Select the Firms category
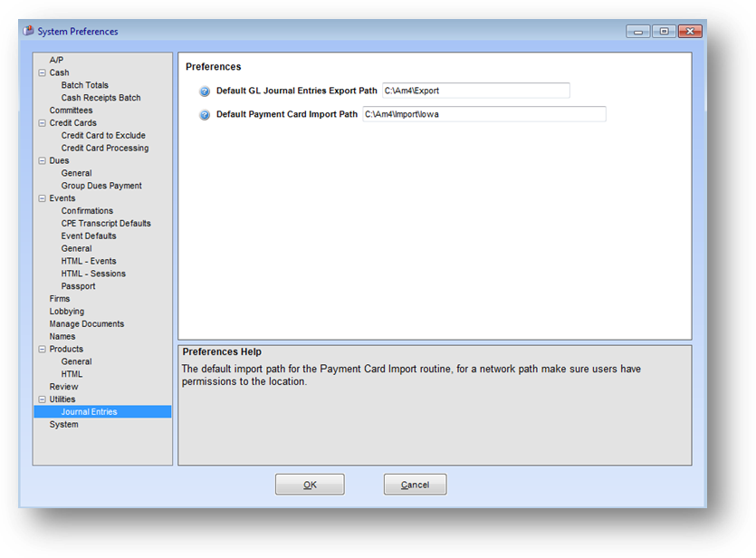This screenshot has width=756, height=558. [60, 298]
